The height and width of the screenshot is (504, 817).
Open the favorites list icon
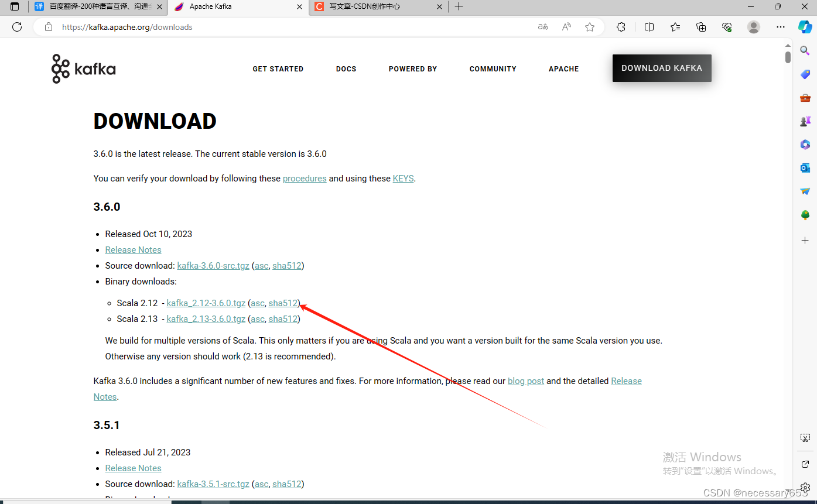(675, 27)
